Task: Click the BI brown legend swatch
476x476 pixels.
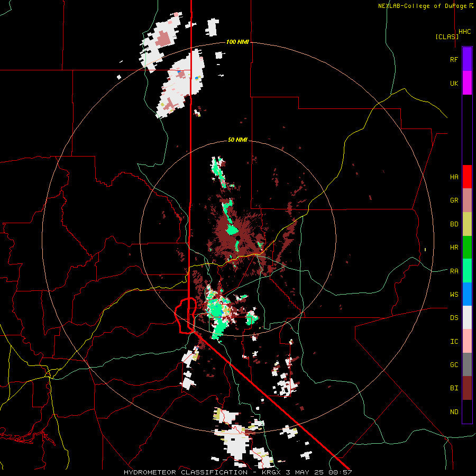Action: coord(467,388)
